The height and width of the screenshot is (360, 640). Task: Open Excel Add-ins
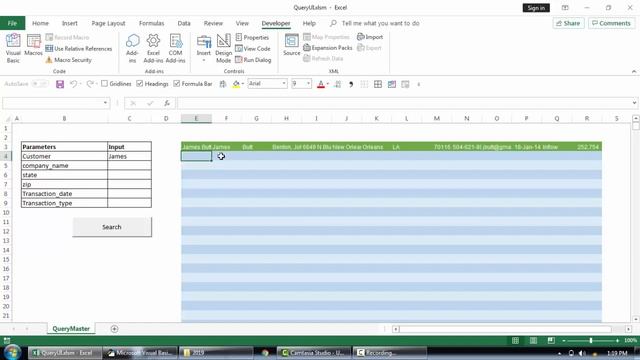pos(153,48)
